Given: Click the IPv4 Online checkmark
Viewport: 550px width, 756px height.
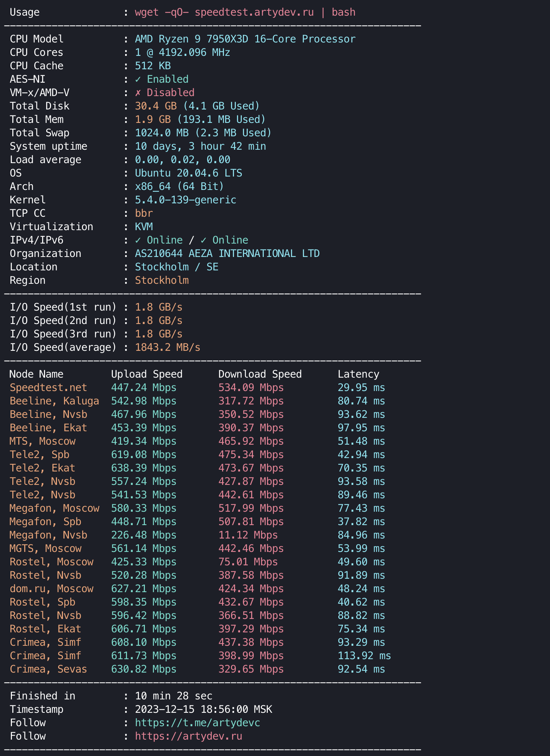Looking at the screenshot, I should click(138, 240).
